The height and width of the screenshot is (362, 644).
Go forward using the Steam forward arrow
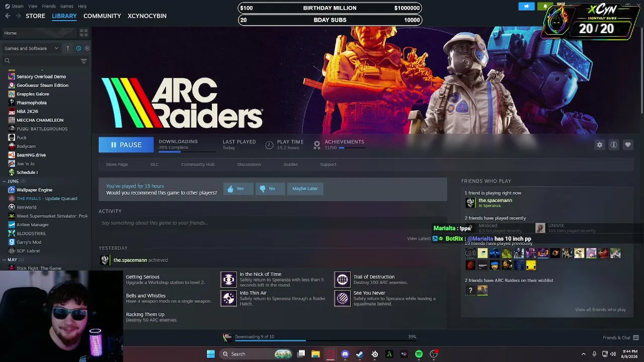[18, 16]
